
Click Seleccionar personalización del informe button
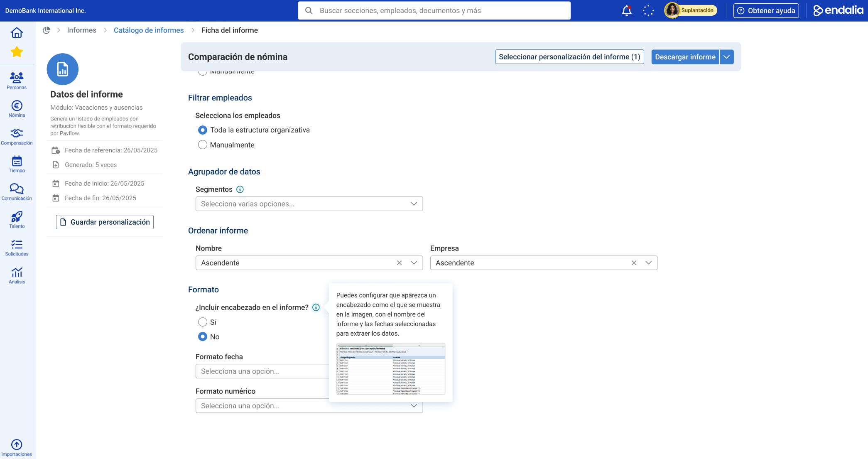[x=569, y=57]
